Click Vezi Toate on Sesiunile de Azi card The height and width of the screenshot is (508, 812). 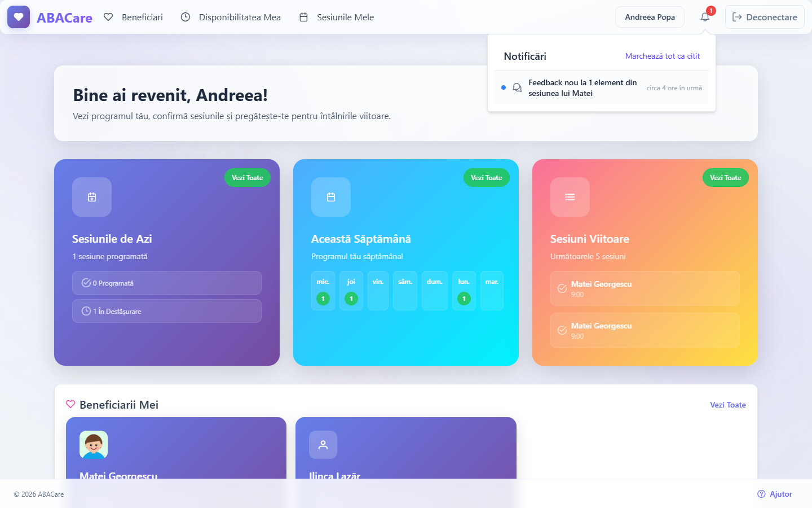[x=248, y=178]
